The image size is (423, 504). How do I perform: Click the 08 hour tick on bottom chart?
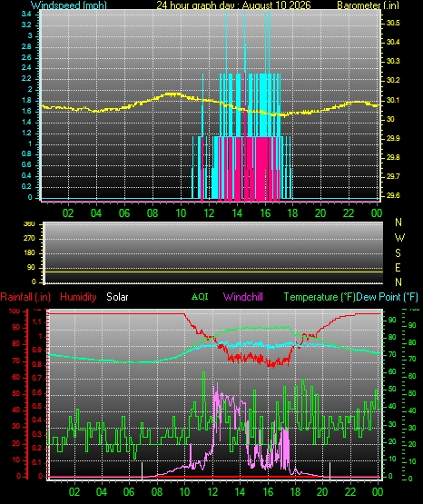click(157, 492)
